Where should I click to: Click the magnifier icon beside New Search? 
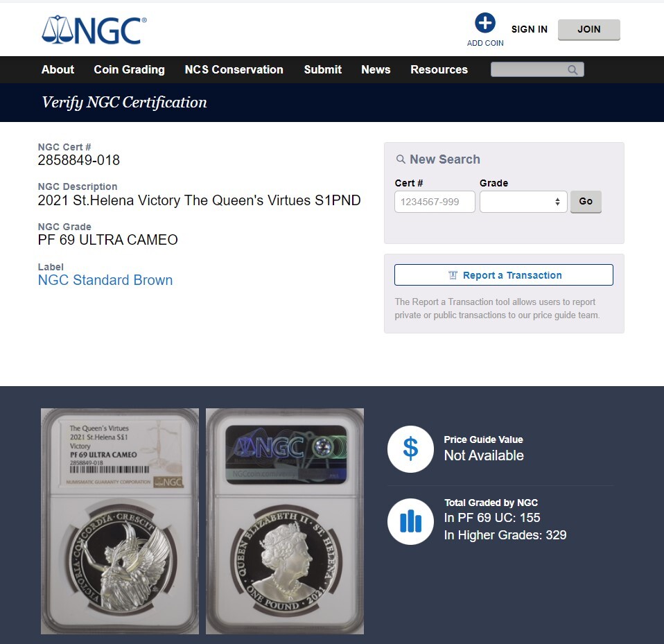click(400, 159)
